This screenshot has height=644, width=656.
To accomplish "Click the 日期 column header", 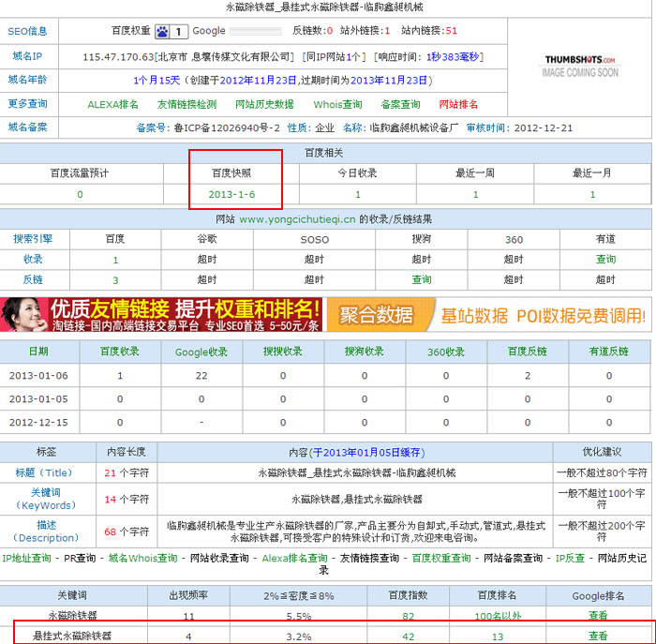I will point(38,352).
